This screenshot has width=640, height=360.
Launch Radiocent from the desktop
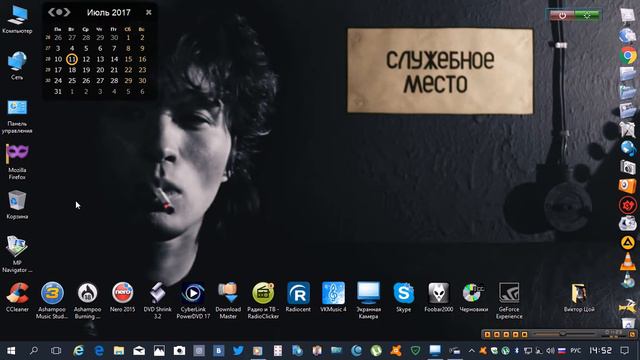click(x=298, y=297)
